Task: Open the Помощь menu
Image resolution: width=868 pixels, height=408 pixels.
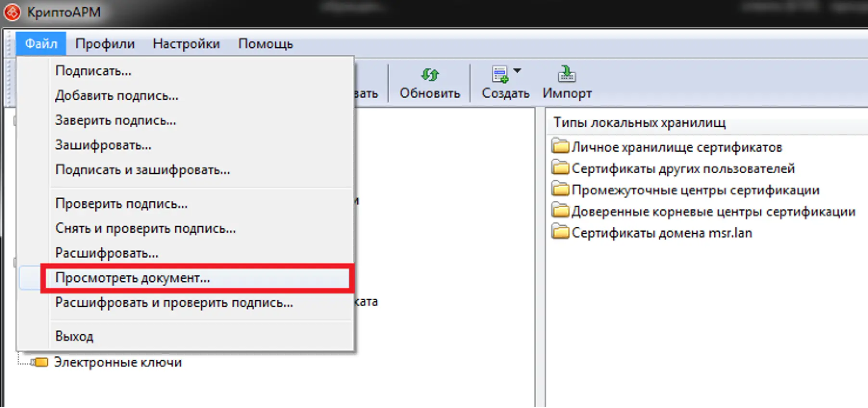Action: pyautogui.click(x=265, y=44)
